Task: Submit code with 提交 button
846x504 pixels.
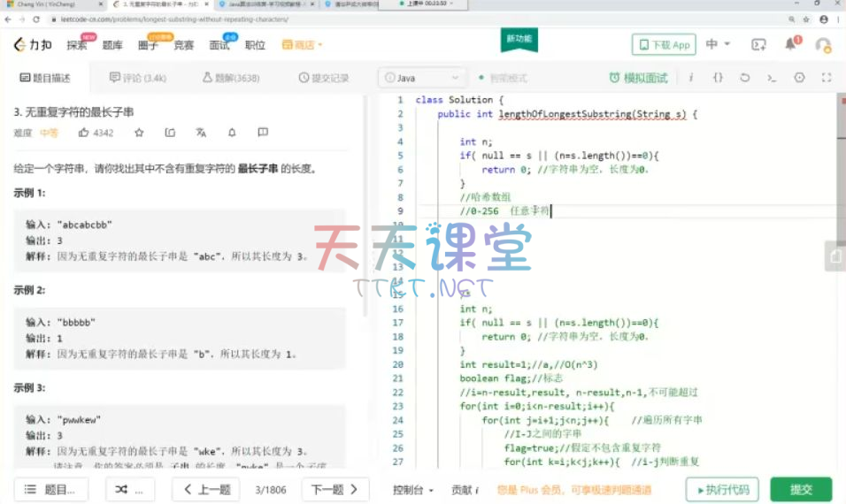Action: [x=800, y=489]
